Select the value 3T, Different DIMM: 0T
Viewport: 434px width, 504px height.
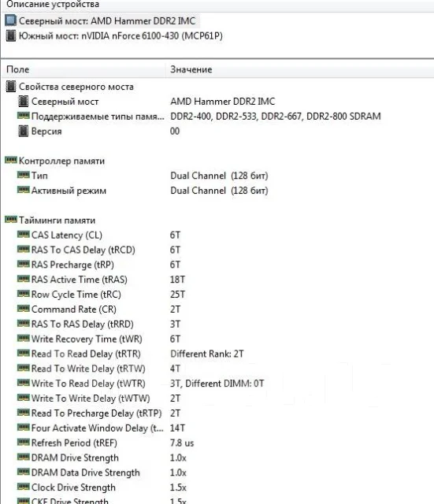pyautogui.click(x=217, y=384)
